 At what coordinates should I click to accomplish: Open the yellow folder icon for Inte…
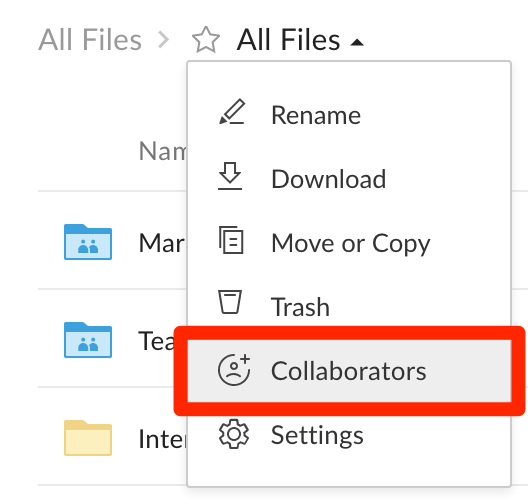88,438
